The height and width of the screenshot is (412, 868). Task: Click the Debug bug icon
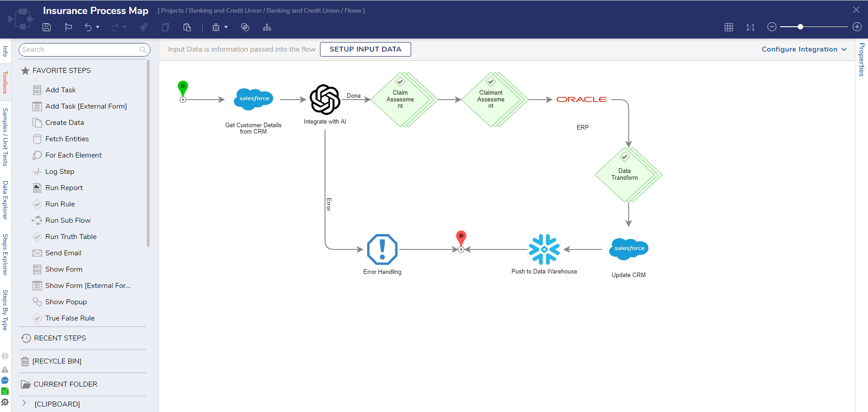coord(216,27)
